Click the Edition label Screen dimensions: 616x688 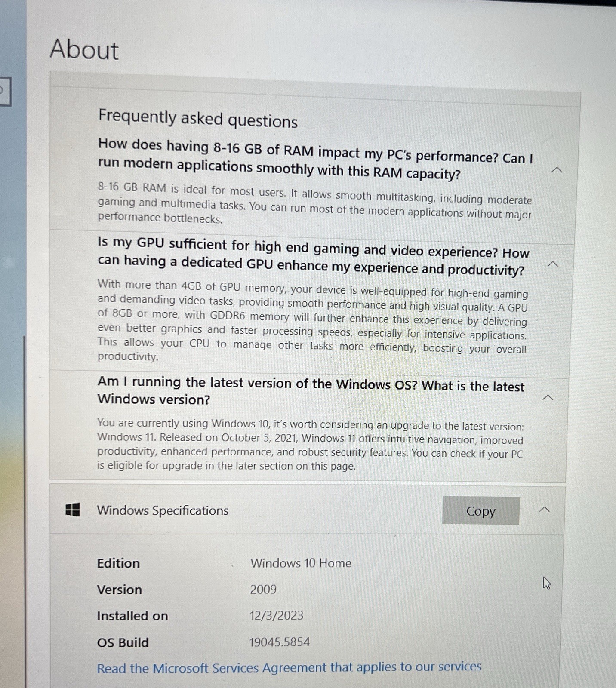(x=118, y=563)
